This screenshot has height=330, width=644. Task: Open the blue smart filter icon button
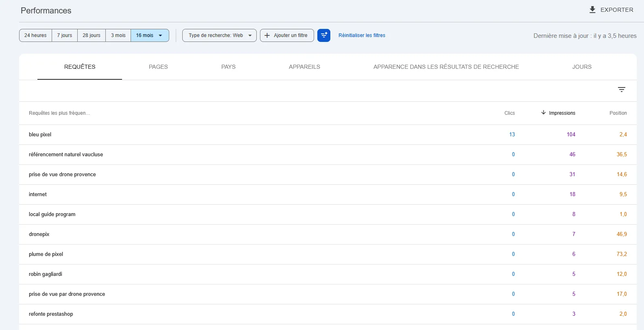click(x=324, y=35)
